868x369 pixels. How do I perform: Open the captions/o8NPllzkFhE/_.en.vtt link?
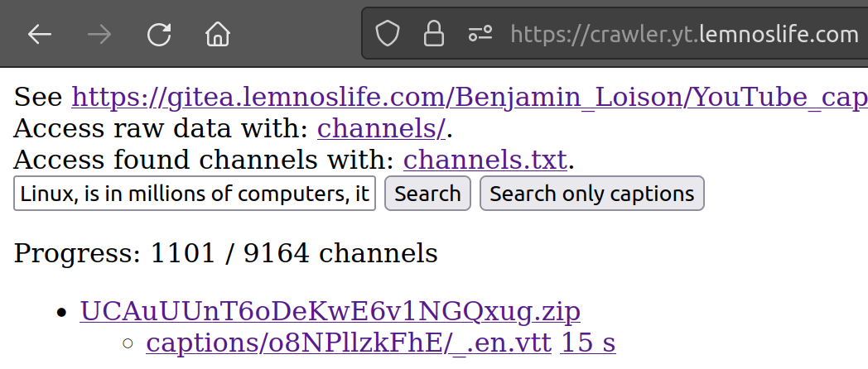click(349, 342)
